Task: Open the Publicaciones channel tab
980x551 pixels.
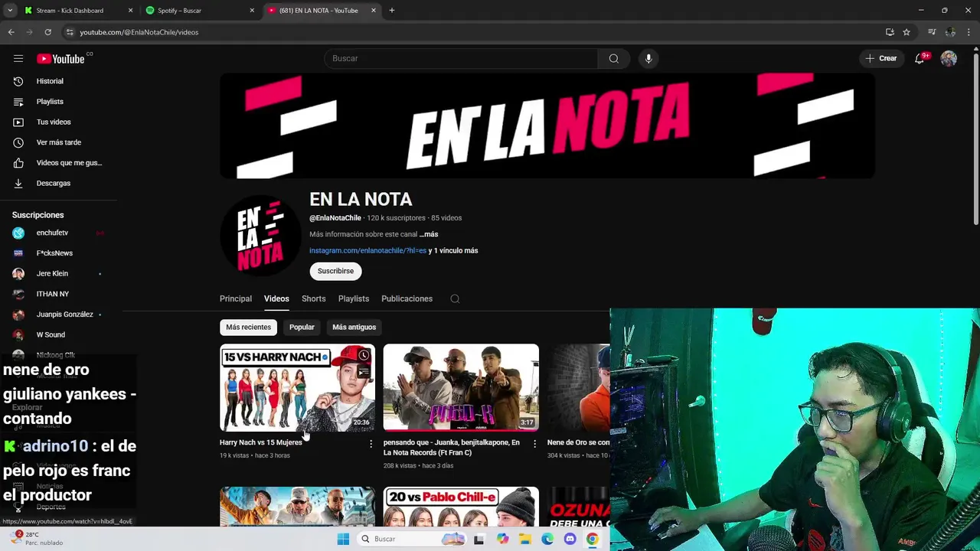Action: point(407,299)
